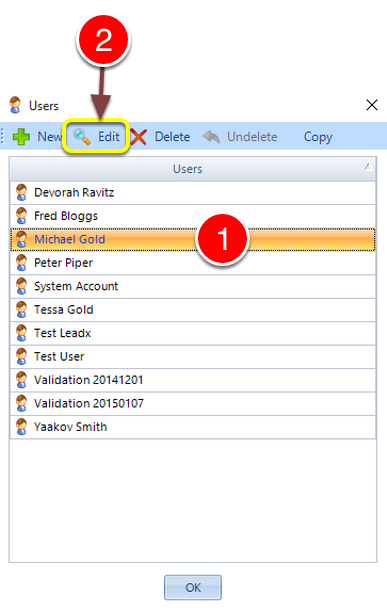Image resolution: width=387 pixels, height=611 pixels.
Task: Click user icon beside Validation 20150107
Action: pos(22,403)
